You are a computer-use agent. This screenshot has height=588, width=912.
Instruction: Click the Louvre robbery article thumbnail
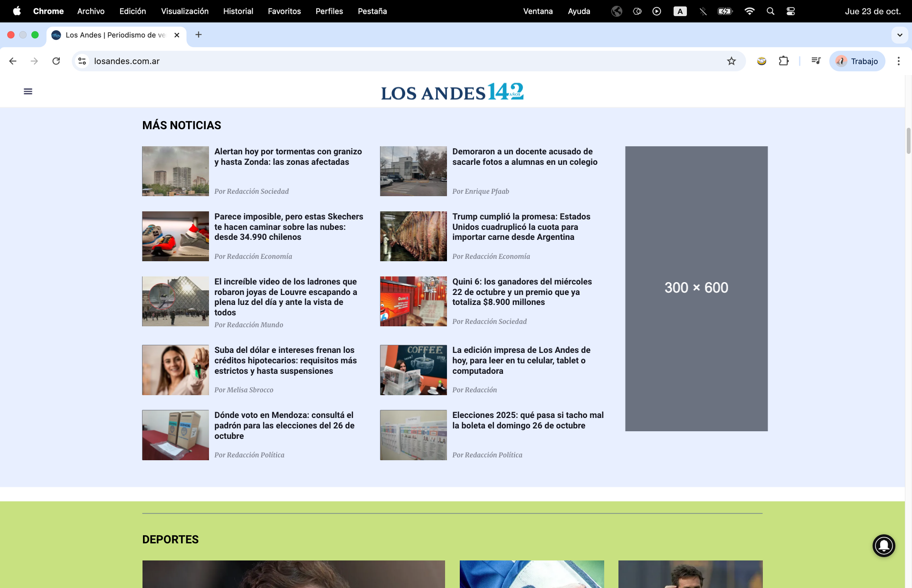pos(175,301)
